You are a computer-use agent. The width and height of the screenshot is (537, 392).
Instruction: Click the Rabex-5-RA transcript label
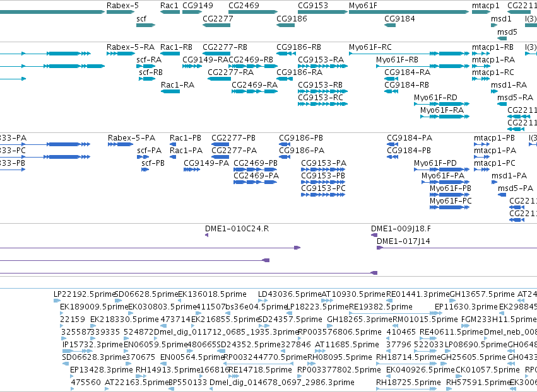coord(131,47)
